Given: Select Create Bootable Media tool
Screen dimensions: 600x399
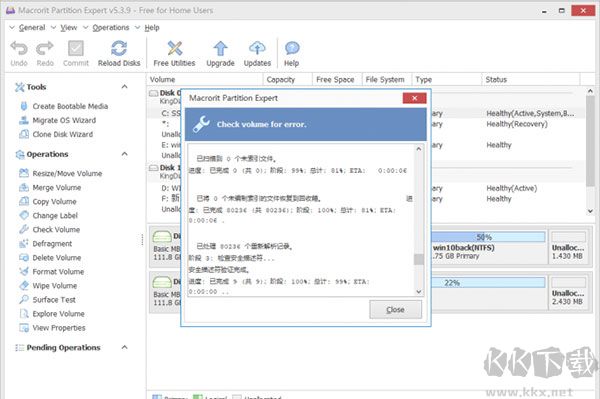Looking at the screenshot, I should [64, 106].
